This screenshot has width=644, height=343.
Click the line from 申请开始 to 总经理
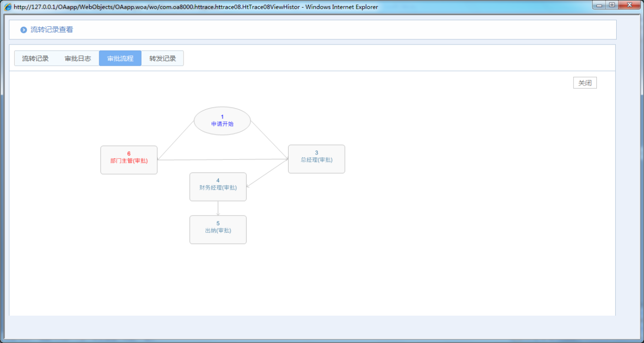tap(269, 140)
